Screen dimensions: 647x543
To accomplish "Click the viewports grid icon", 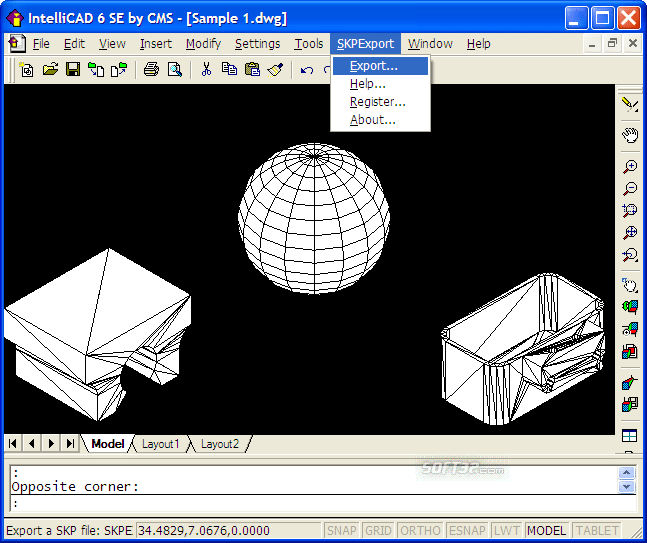I will pyautogui.click(x=630, y=436).
